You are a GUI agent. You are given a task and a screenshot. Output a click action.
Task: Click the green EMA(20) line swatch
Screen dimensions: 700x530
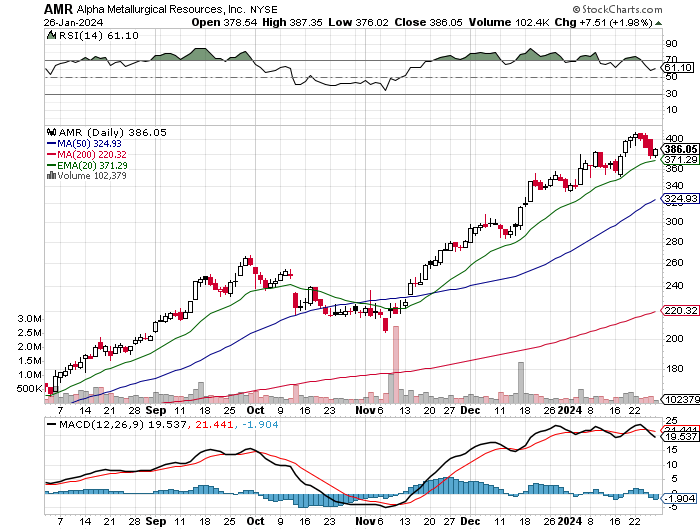[51, 165]
